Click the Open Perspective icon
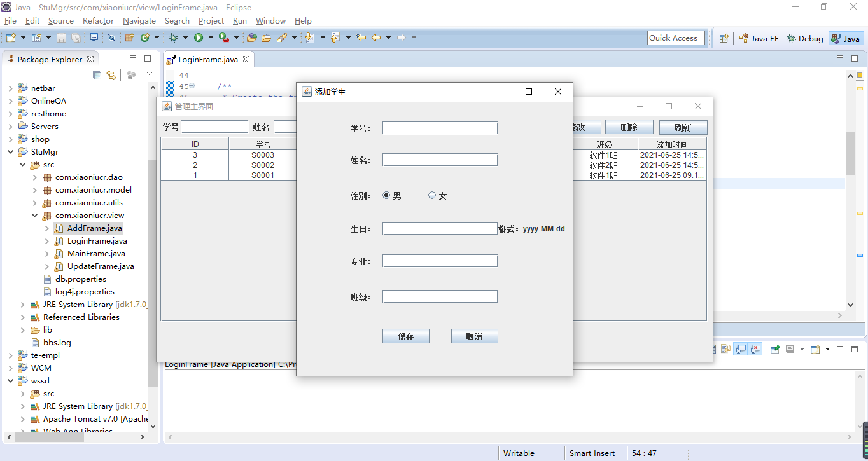This screenshot has height=461, width=868. pyautogui.click(x=724, y=38)
